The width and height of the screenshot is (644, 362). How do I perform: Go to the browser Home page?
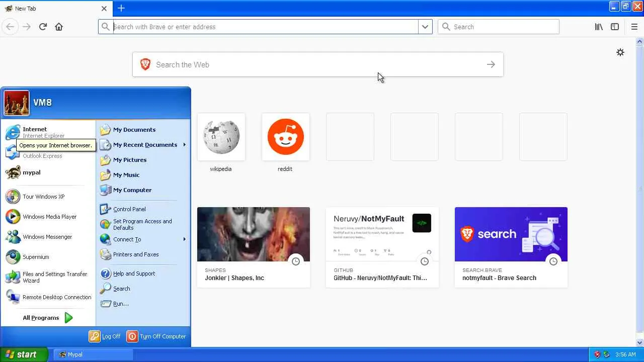click(x=59, y=27)
